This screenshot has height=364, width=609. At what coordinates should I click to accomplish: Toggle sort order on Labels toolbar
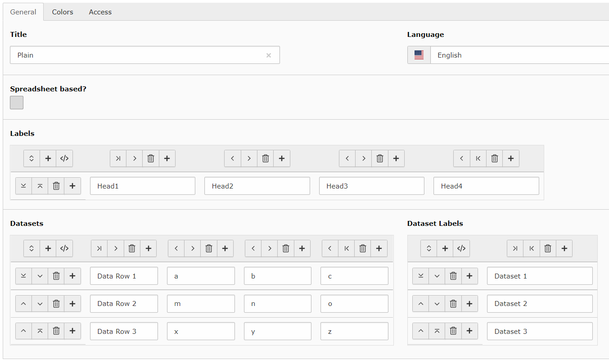(x=32, y=158)
